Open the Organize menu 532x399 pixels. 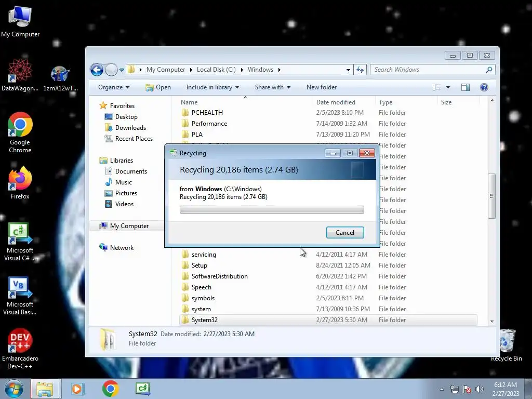[x=114, y=87]
